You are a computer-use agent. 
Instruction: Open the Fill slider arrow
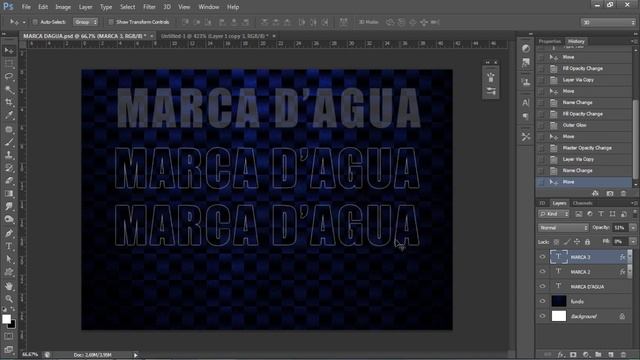click(x=633, y=242)
